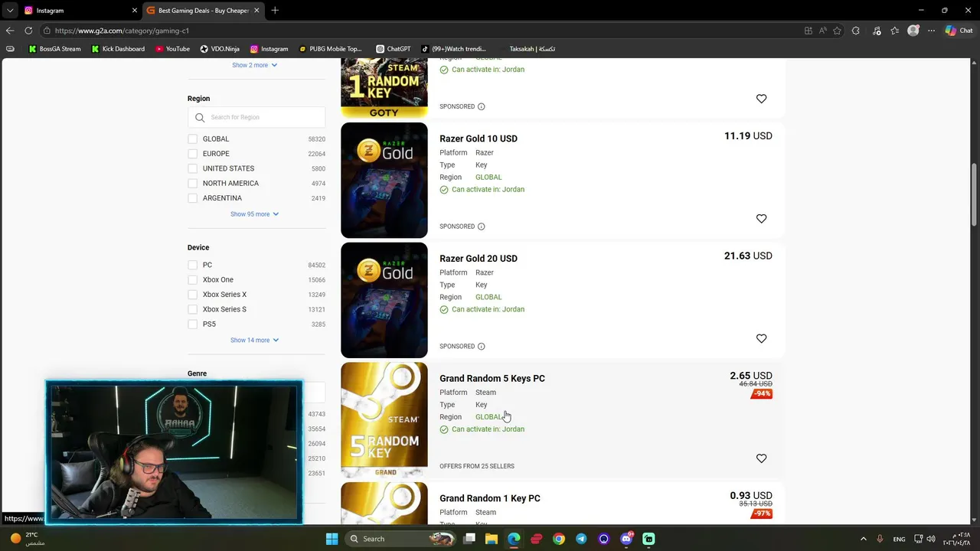Open the tab search dropdown icon
Image resolution: width=980 pixels, height=551 pixels.
coord(10,11)
